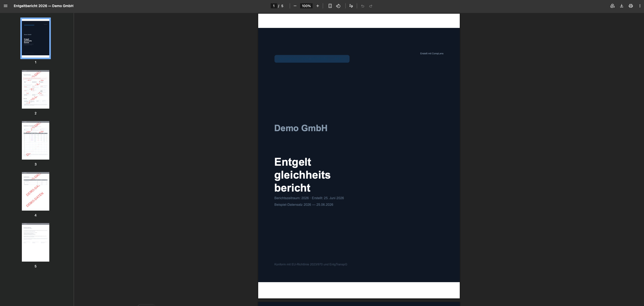Click the Beispiel-Datensatz 2026 line

click(x=304, y=205)
